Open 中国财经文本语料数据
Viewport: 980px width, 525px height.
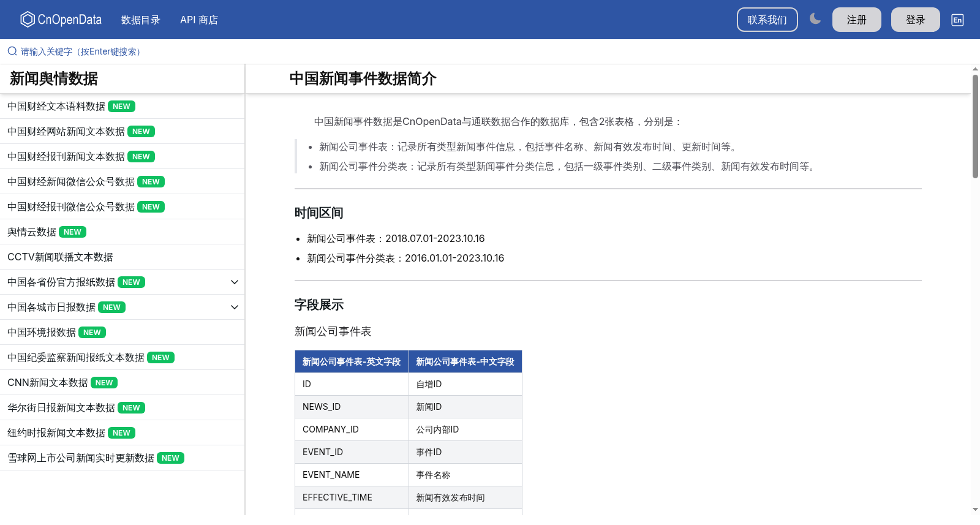point(56,106)
